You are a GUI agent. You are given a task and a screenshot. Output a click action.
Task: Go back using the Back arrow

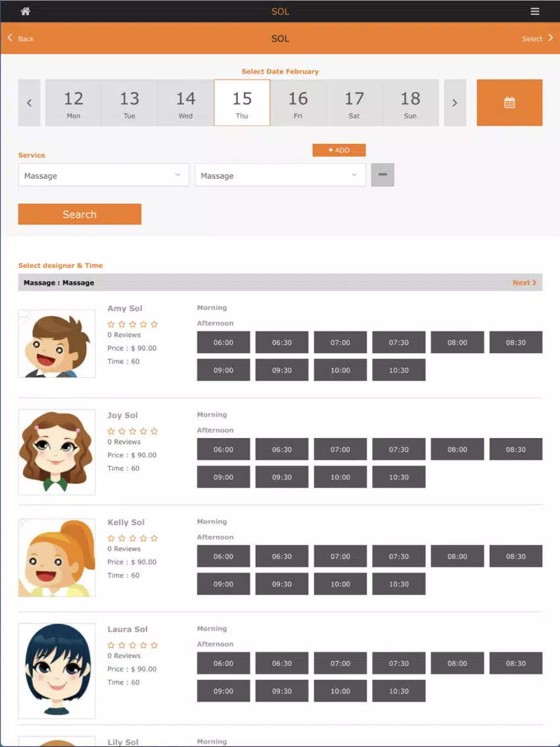(20, 38)
